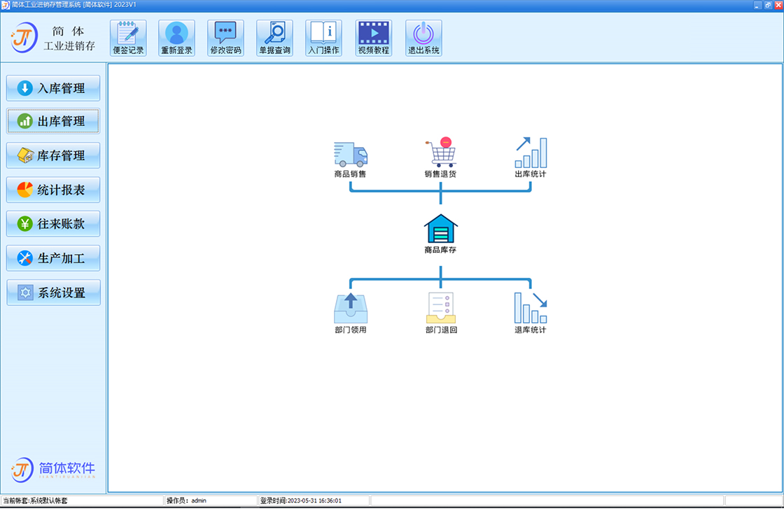Viewport: 784px width, 532px height.
Task: Click the 重新登录 re-login icon
Action: (176, 38)
